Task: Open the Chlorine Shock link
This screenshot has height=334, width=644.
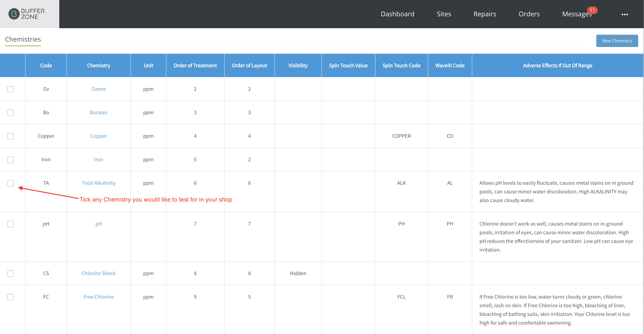Action: [99, 273]
